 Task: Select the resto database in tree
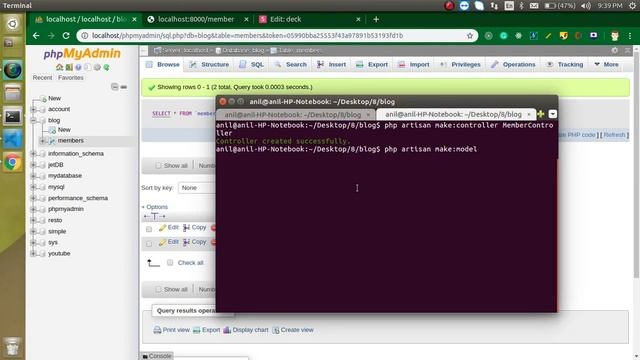tap(55, 220)
